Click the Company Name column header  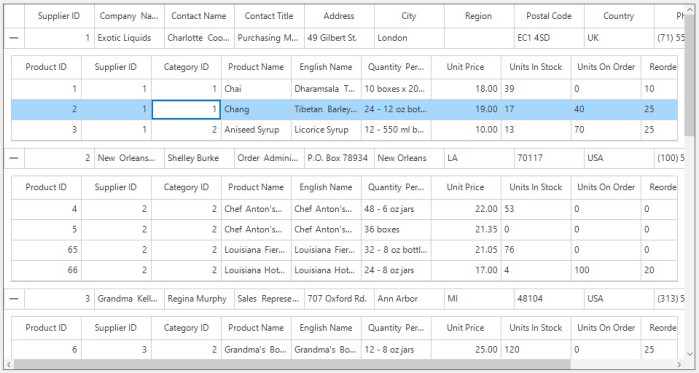pyautogui.click(x=129, y=16)
